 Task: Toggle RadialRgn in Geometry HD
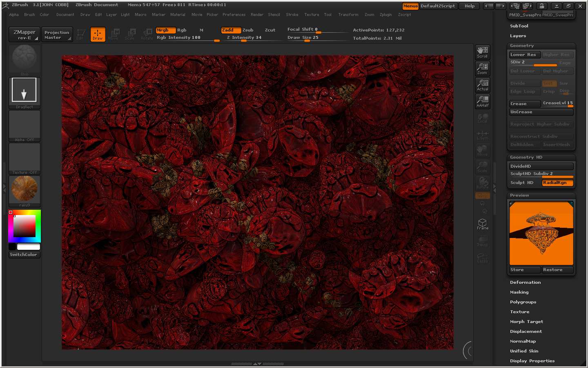pyautogui.click(x=558, y=183)
